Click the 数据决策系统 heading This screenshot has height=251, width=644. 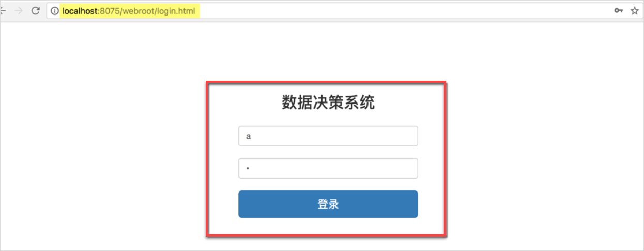point(328,102)
